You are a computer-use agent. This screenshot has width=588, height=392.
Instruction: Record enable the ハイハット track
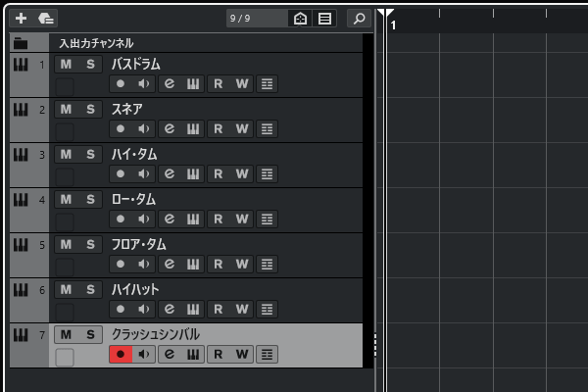[121, 309]
